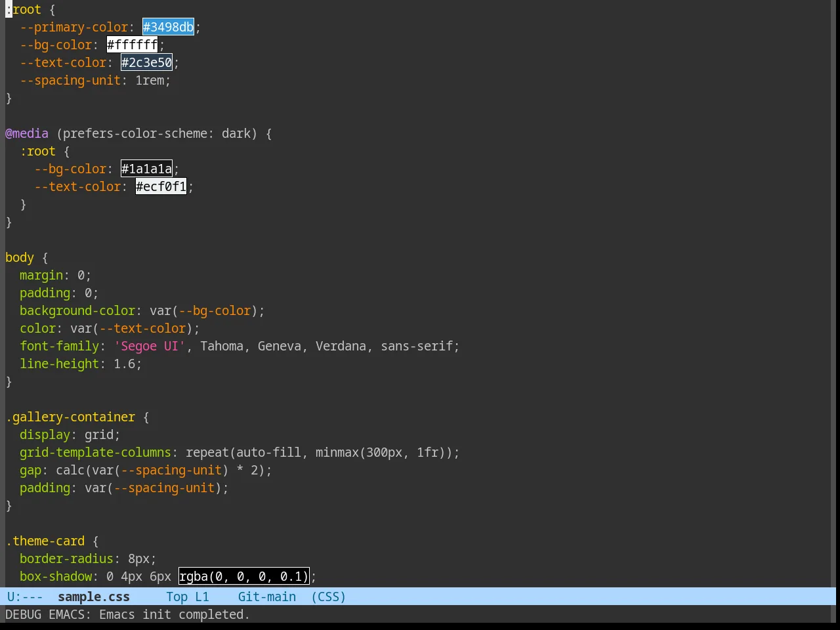Click the top-level :root selector on first line
This screenshot has width=840, height=630.
23,9
